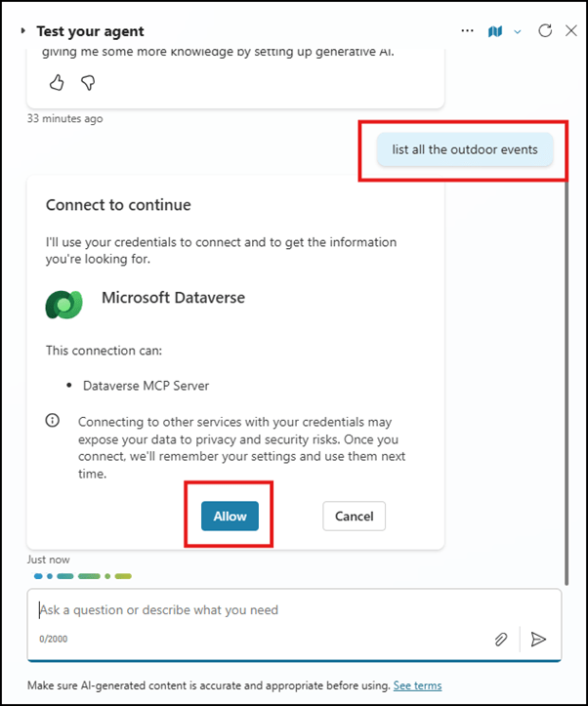Click the thumbs up feedback icon
This screenshot has width=588, height=706.
tap(57, 83)
